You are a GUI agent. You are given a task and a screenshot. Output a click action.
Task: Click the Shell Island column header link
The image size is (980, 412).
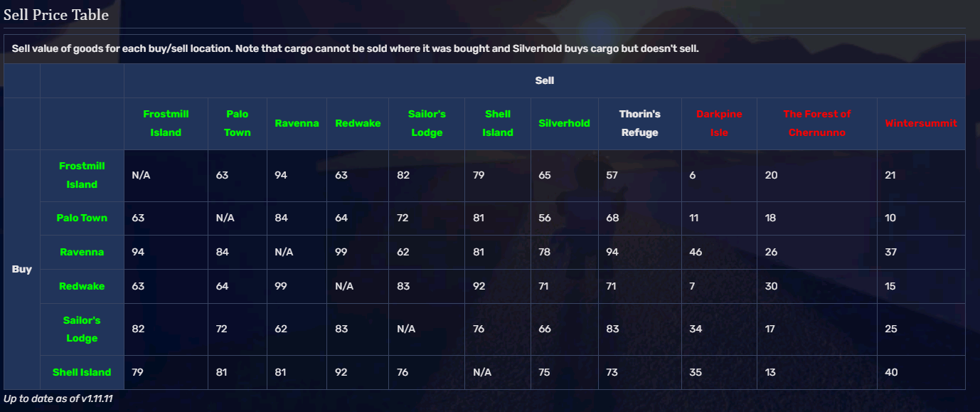498,123
